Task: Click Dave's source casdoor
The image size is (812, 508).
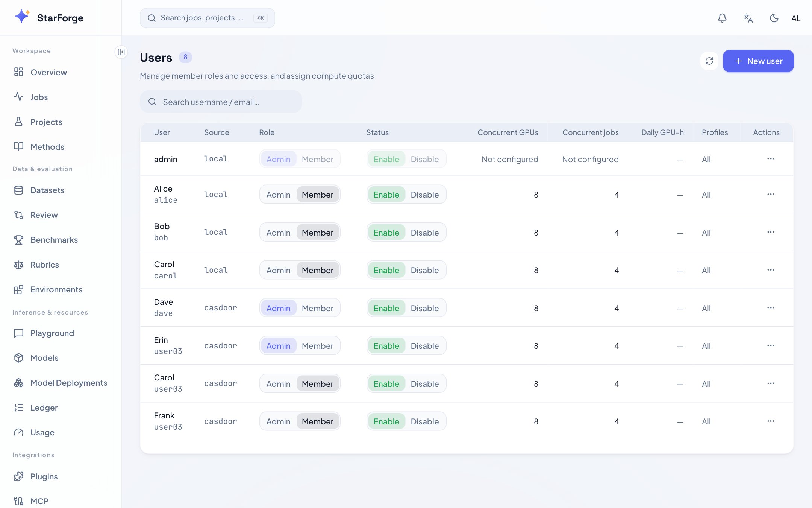Action: click(x=221, y=308)
